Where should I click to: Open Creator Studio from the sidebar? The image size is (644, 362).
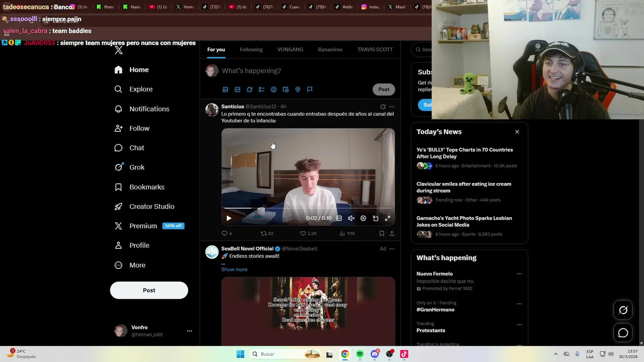(x=145, y=207)
